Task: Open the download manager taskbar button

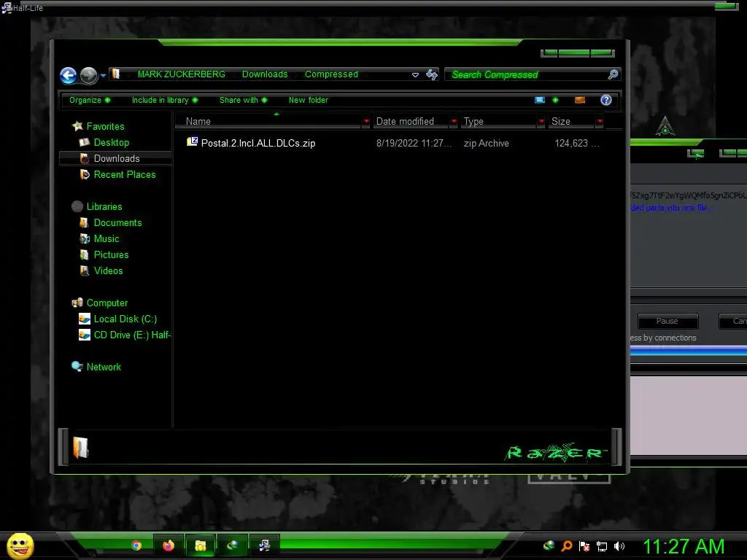Action: point(233,545)
